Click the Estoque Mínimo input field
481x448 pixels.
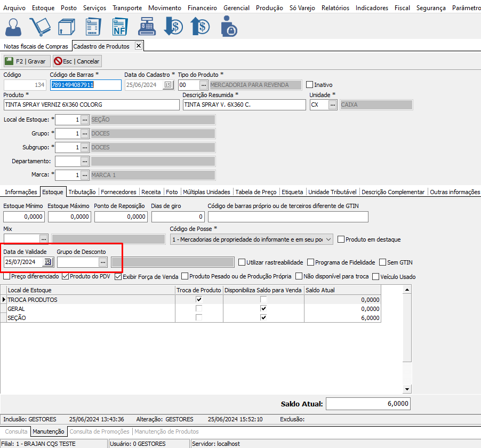point(24,217)
